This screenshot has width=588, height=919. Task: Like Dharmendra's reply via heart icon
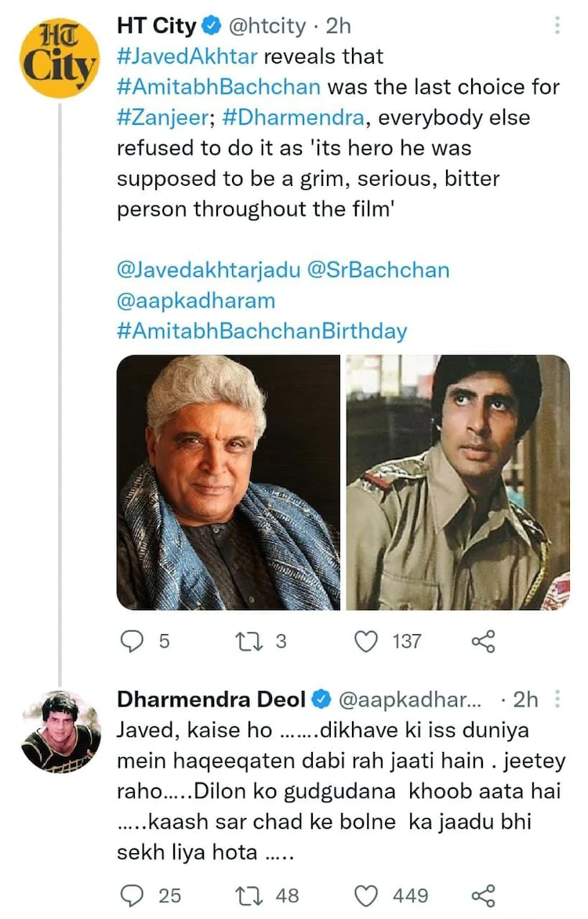pyautogui.click(x=365, y=895)
